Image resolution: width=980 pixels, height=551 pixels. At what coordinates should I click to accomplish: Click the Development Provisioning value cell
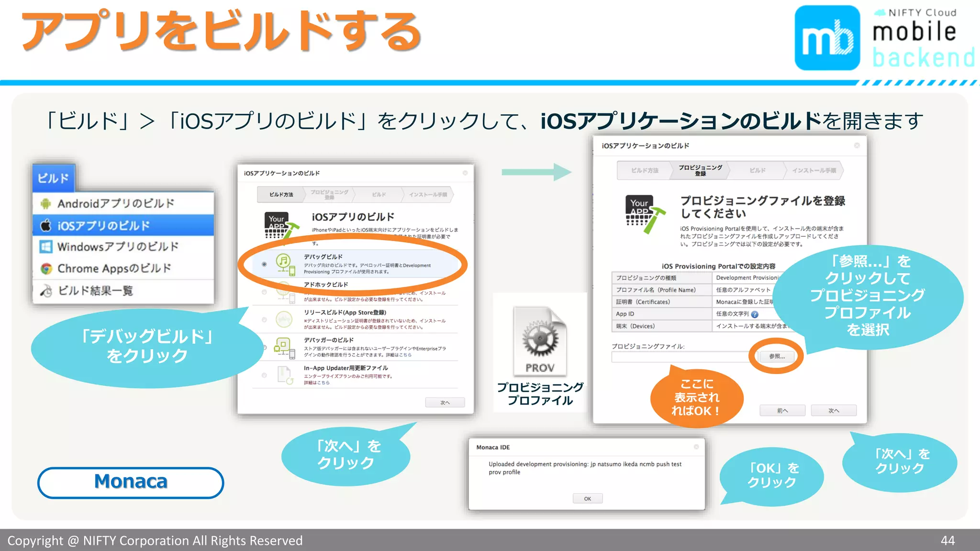(x=746, y=278)
